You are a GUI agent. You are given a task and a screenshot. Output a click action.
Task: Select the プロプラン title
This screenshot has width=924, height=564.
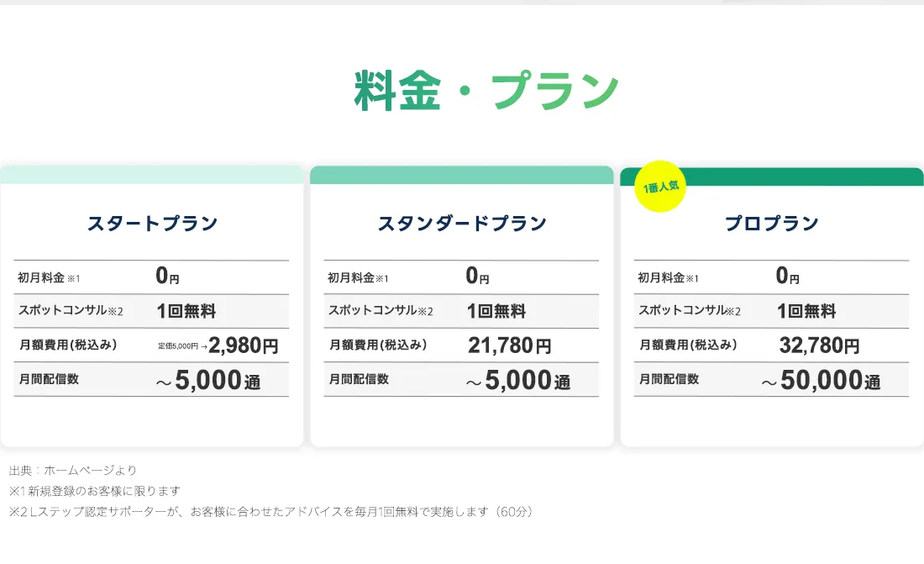(x=771, y=223)
